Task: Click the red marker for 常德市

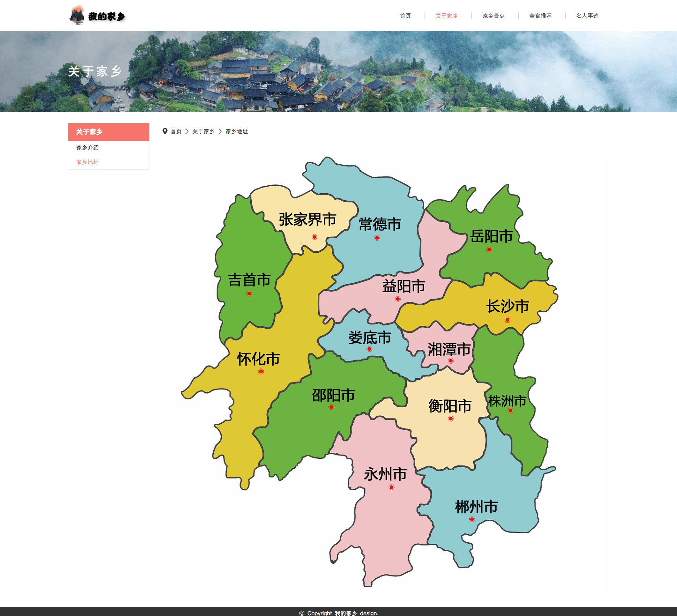Action: click(x=377, y=238)
